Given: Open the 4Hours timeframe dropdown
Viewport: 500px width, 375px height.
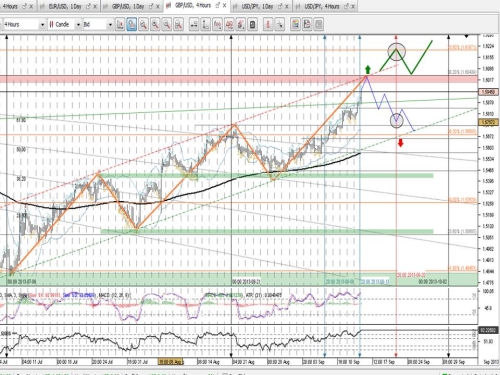Looking at the screenshot, I should click(24, 24).
